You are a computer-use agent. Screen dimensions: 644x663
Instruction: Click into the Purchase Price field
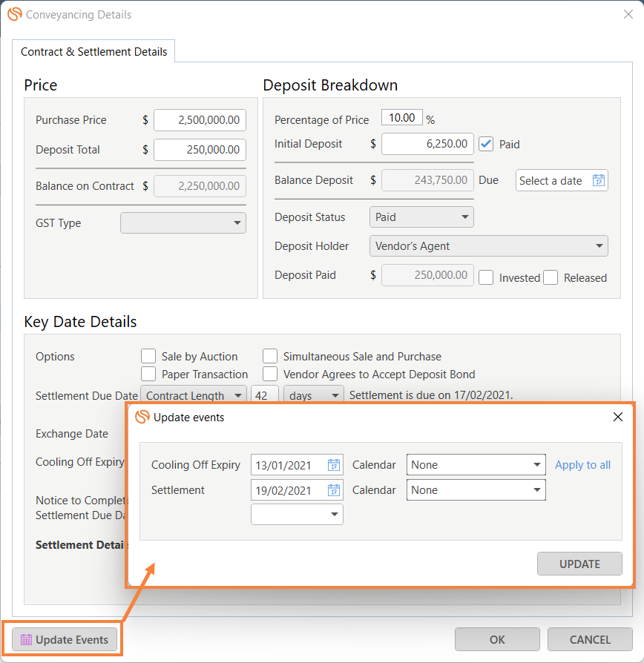pyautogui.click(x=200, y=120)
